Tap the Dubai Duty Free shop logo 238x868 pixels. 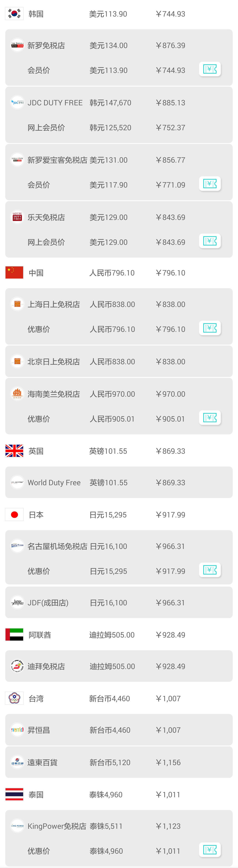tap(17, 666)
